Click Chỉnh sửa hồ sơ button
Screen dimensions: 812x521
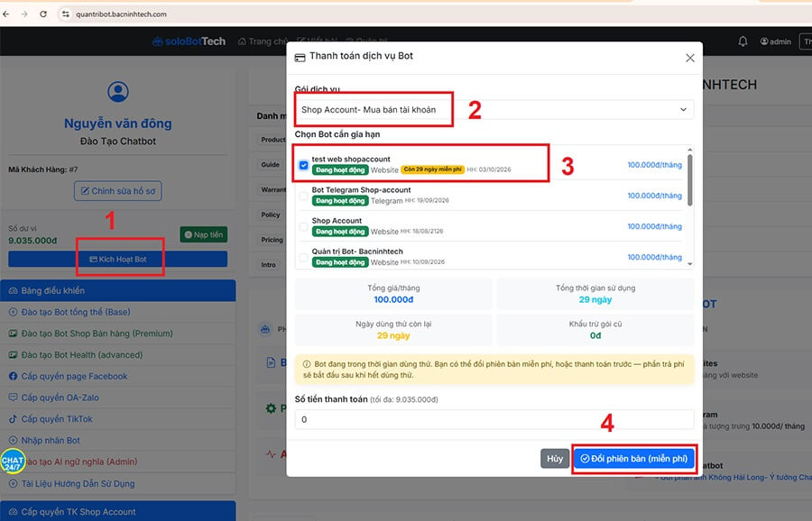point(118,191)
